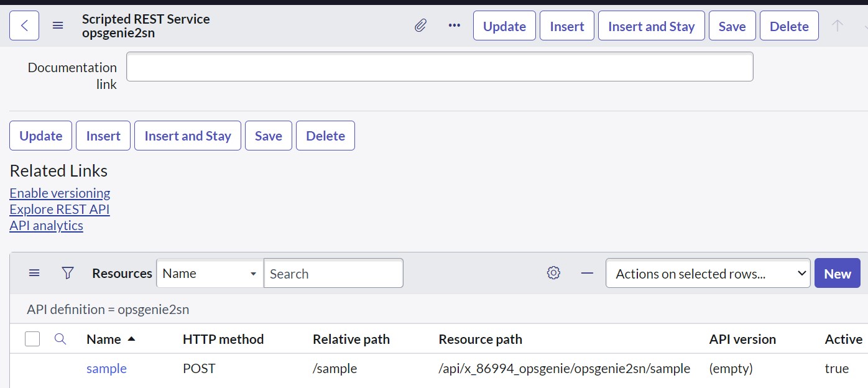Click inside the Documentation link field
The height and width of the screenshot is (388, 868).
point(440,66)
